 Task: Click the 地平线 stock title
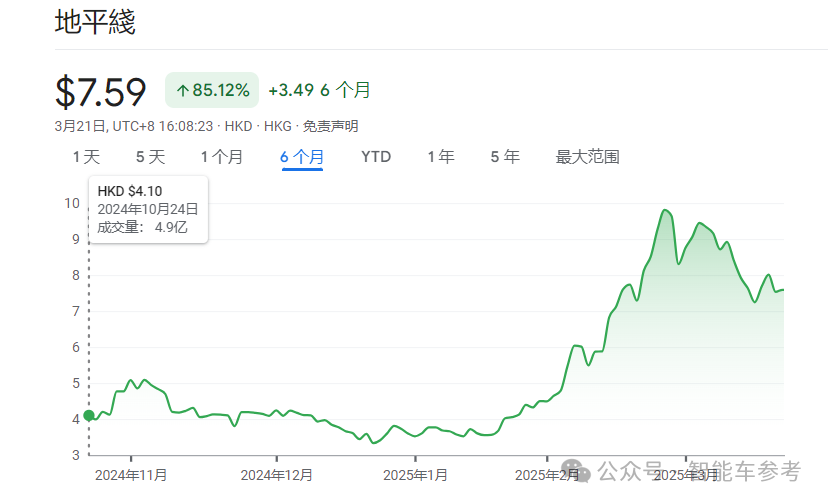(x=95, y=22)
